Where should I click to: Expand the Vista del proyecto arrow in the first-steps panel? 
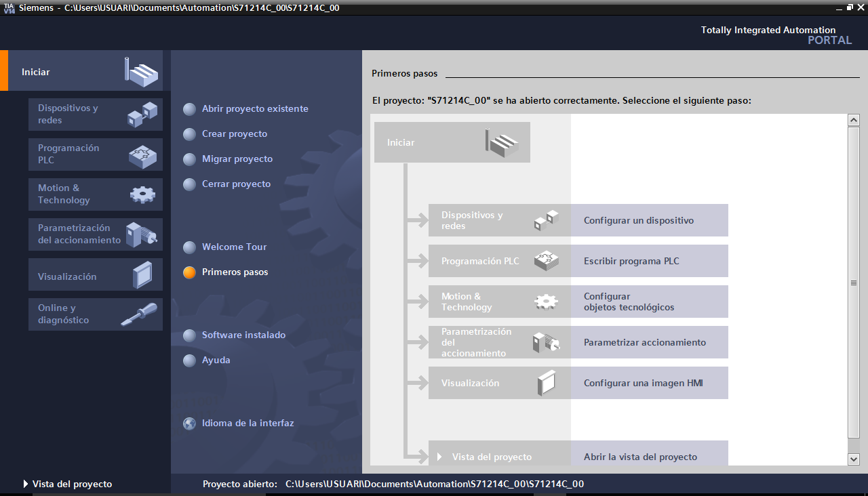pos(439,457)
